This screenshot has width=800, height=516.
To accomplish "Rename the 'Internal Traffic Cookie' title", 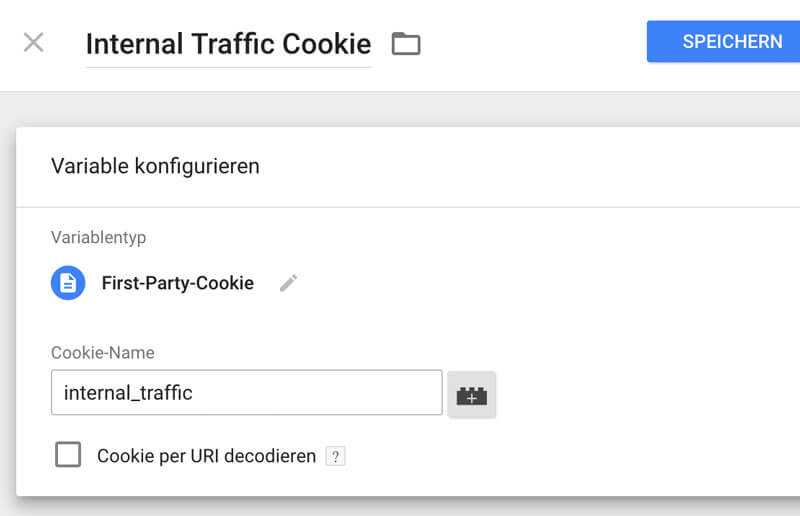I will pyautogui.click(x=228, y=44).
